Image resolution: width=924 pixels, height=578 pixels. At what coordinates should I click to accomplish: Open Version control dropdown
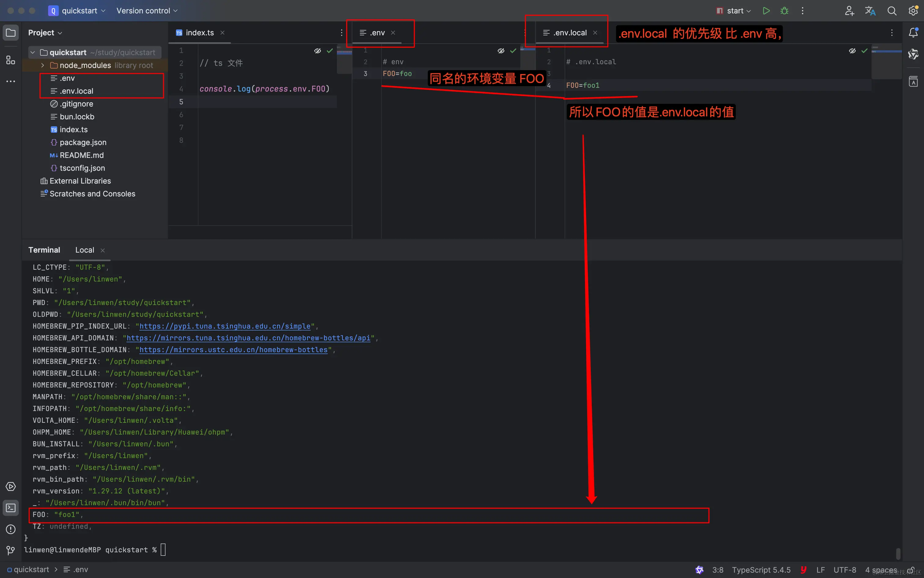click(x=147, y=11)
